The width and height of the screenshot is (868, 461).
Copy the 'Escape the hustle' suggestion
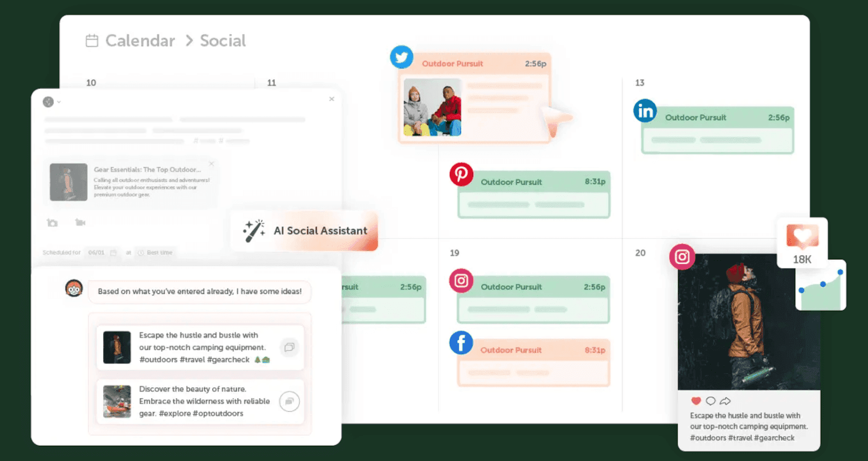click(289, 347)
